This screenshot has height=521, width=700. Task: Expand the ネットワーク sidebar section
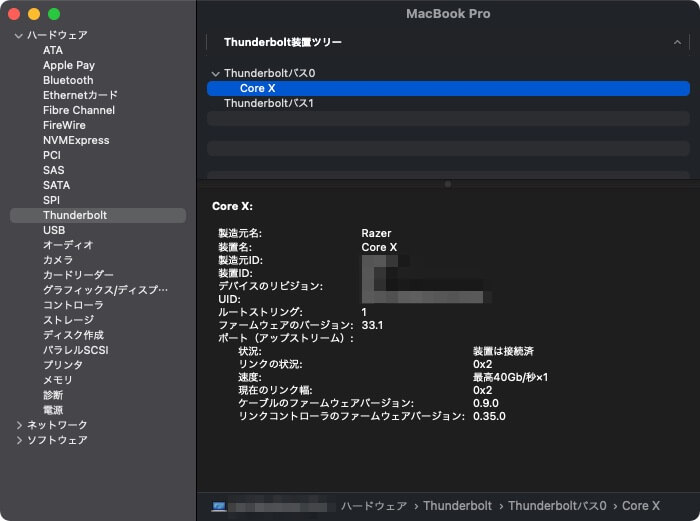tap(19, 425)
